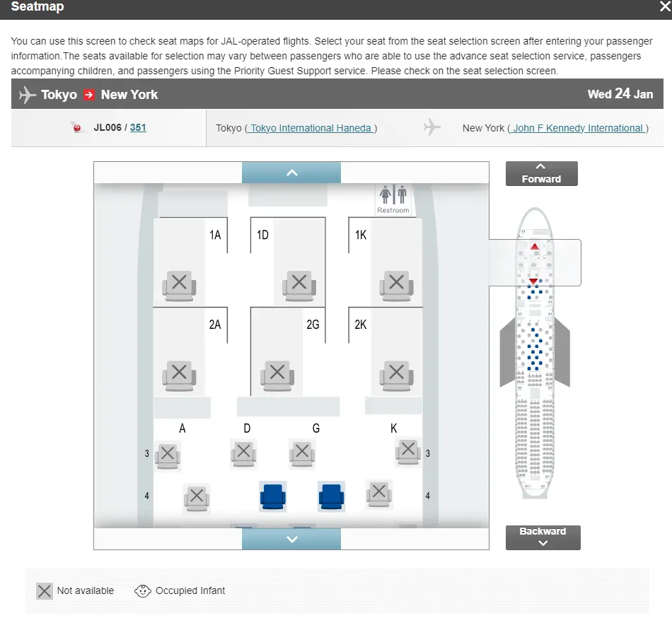
Task: Select the available blue seat 4G
Action: (x=330, y=496)
